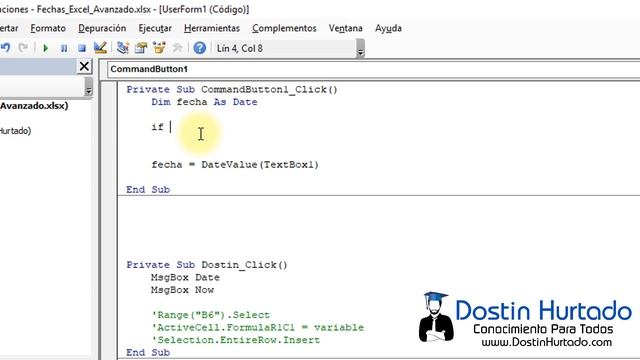Open the Herramientas menu

[212, 28]
